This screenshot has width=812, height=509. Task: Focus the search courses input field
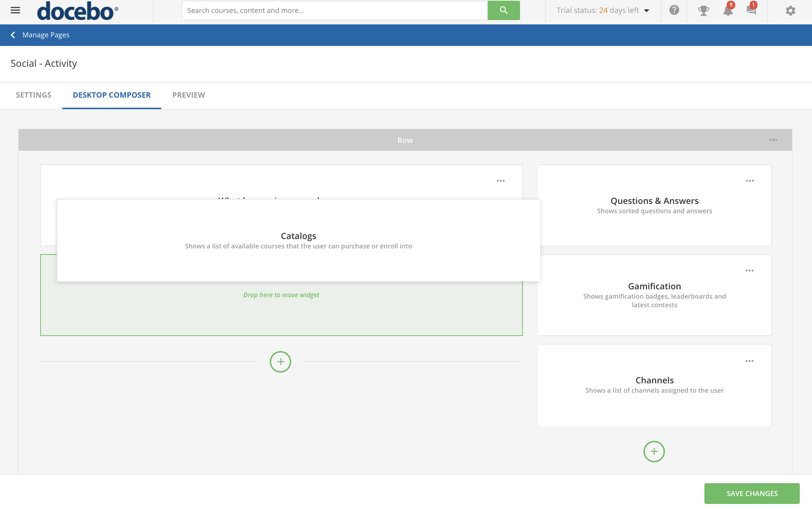[x=334, y=10]
